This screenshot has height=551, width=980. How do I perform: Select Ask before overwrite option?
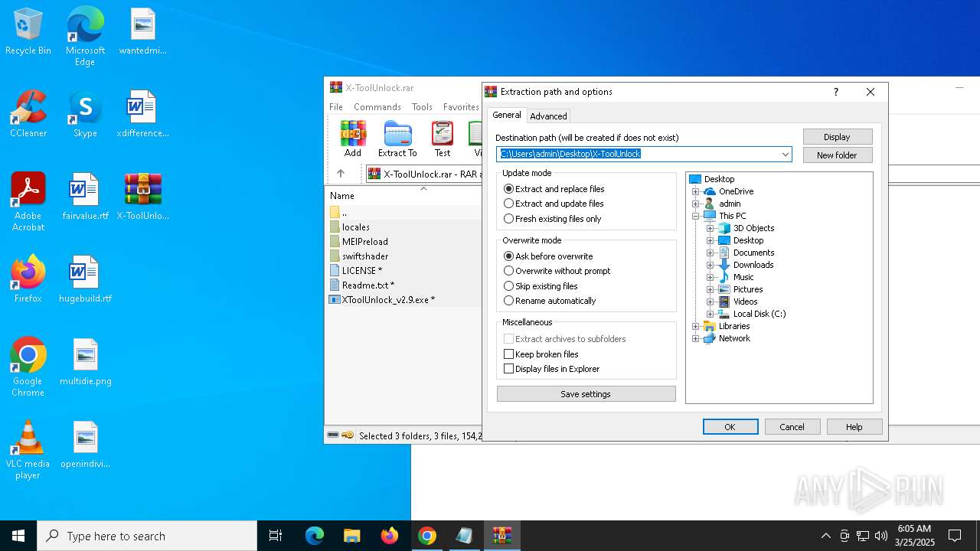tap(548, 256)
